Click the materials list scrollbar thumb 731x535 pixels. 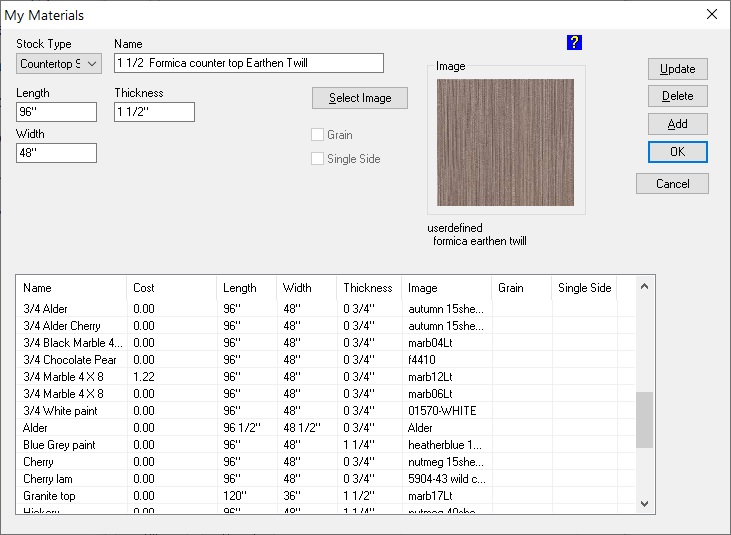pyautogui.click(x=644, y=420)
